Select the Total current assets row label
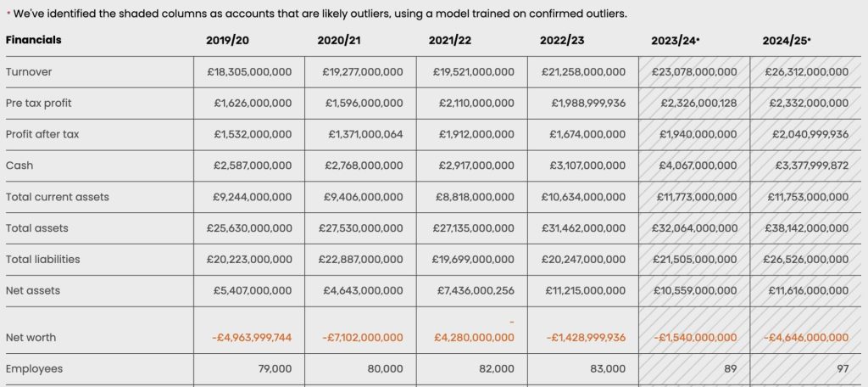868x387 pixels. [x=58, y=197]
